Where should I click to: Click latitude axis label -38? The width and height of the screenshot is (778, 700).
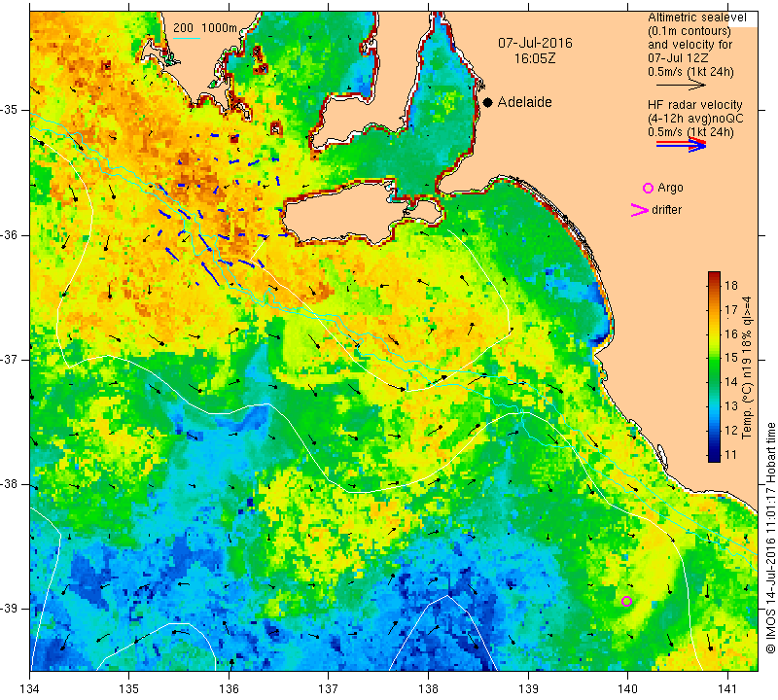click(10, 484)
